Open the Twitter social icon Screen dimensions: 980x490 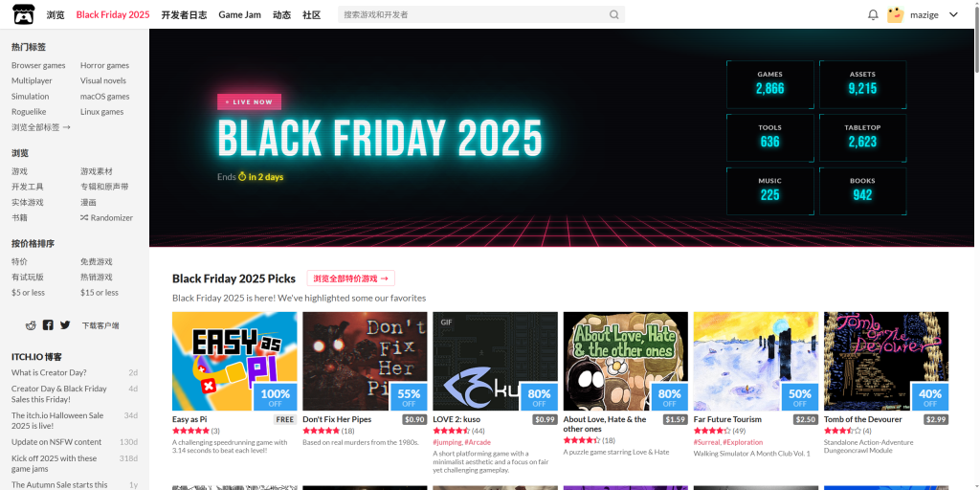[x=65, y=325]
